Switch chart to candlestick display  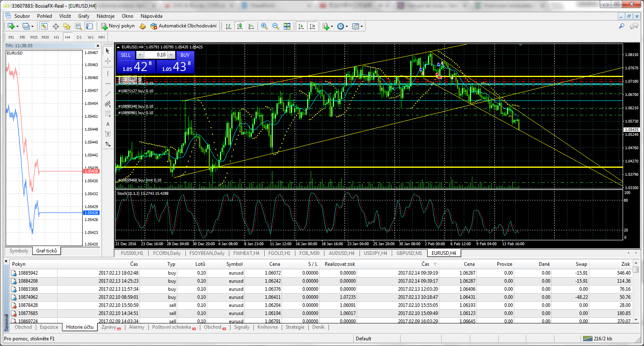point(240,26)
